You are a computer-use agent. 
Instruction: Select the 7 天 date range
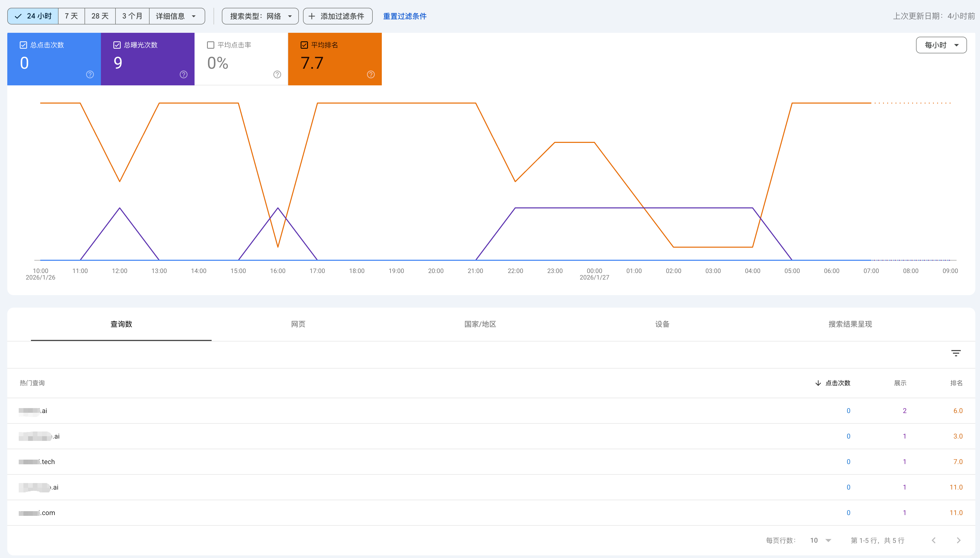click(71, 16)
